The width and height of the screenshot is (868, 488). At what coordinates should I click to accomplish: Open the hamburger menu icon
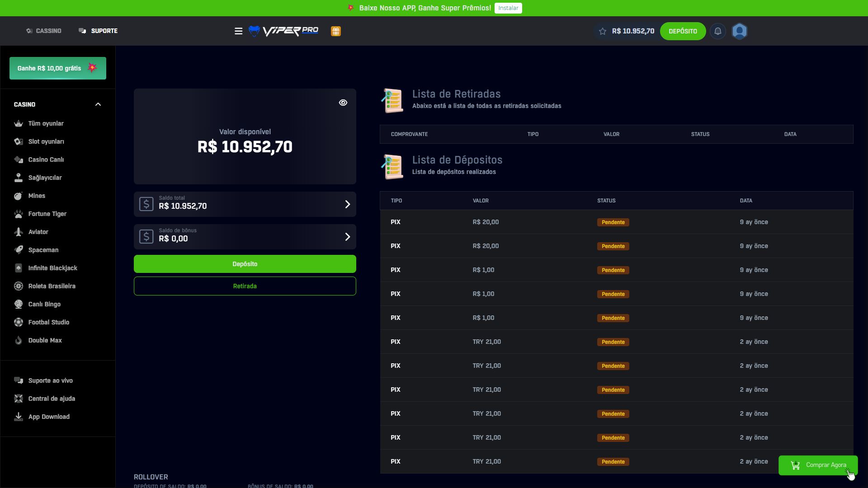click(238, 31)
